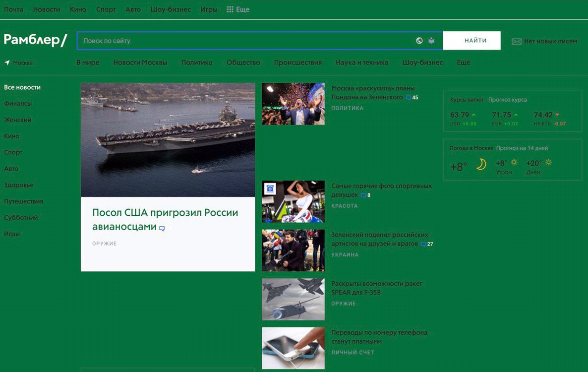This screenshot has width=588, height=372.
Task: Open Здоровье in sidebar
Action: point(19,185)
